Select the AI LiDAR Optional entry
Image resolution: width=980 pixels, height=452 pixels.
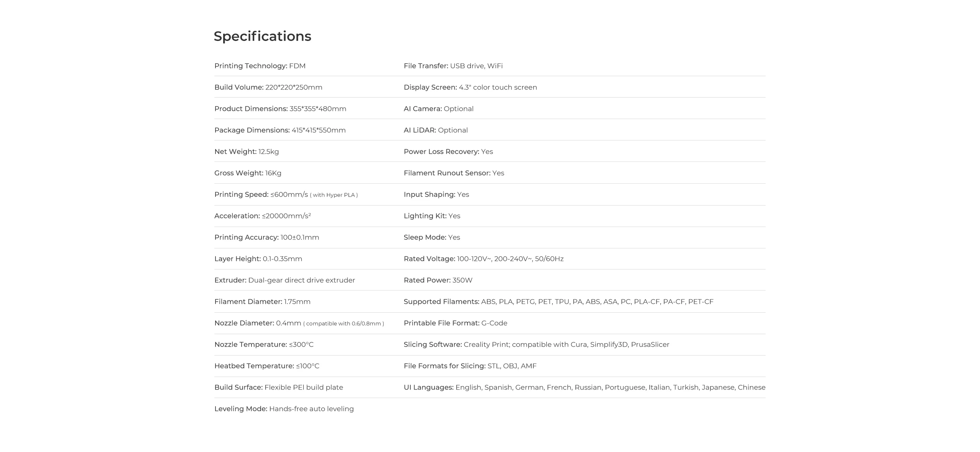pyautogui.click(x=436, y=130)
